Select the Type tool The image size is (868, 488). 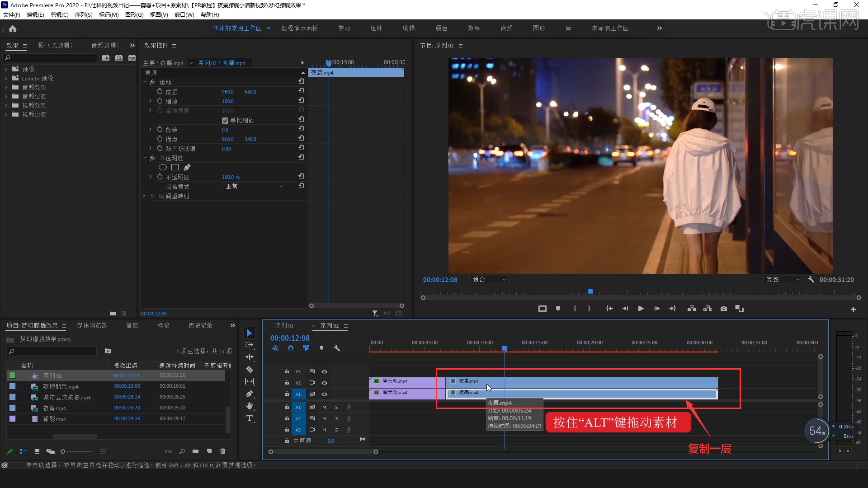(x=250, y=418)
